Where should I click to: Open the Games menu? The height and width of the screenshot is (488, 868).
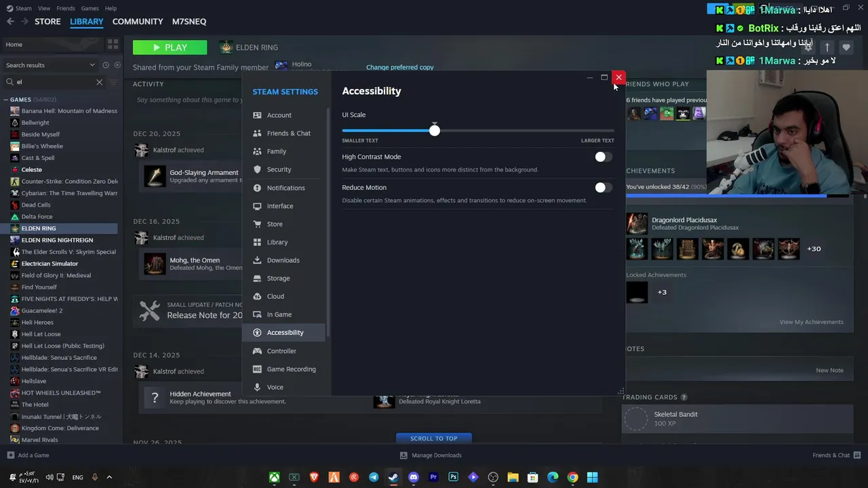click(x=90, y=8)
